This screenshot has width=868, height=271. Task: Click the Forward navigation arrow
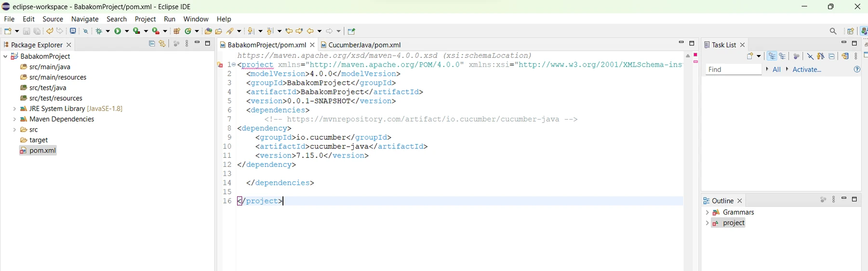(x=330, y=31)
